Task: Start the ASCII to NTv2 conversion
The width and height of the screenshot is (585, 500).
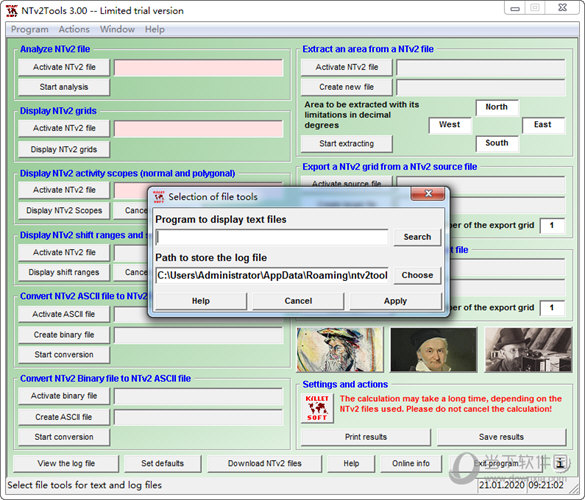Action: [64, 354]
